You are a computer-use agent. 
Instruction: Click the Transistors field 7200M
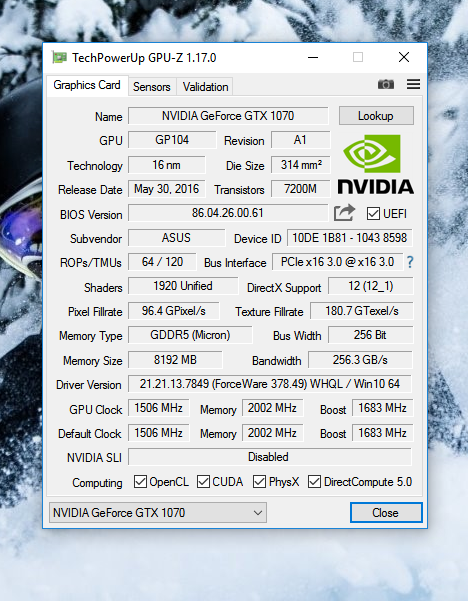tap(301, 189)
